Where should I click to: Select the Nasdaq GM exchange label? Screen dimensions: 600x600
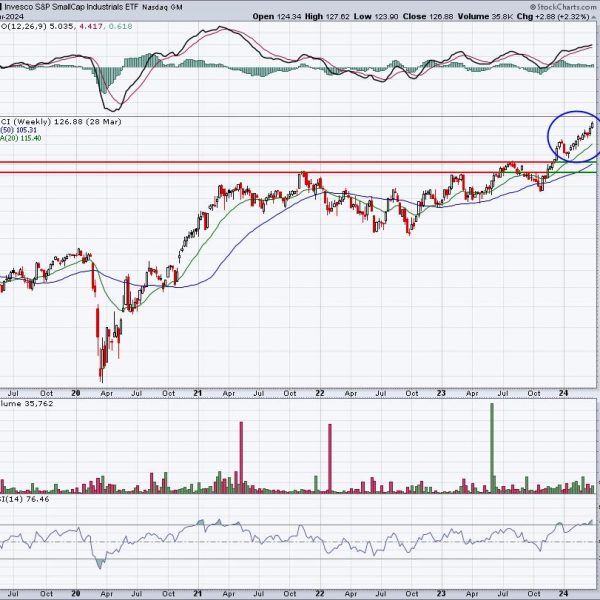click(162, 7)
